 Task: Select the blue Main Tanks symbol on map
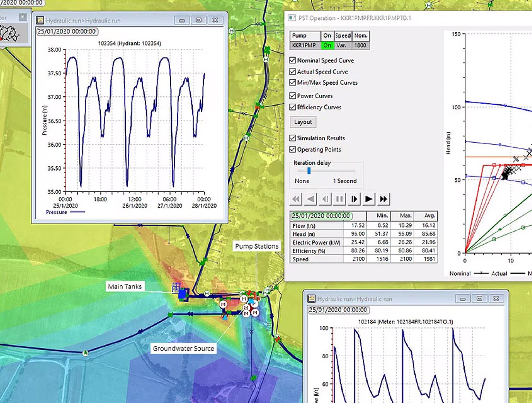(x=183, y=294)
